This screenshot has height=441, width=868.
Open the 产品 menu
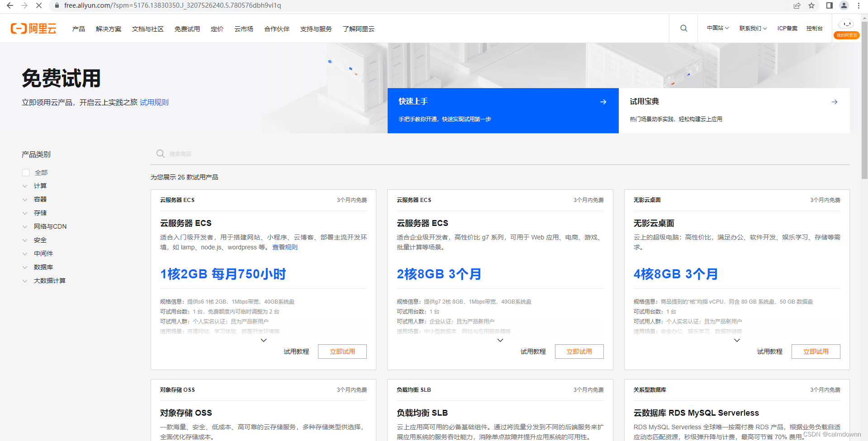pos(78,29)
